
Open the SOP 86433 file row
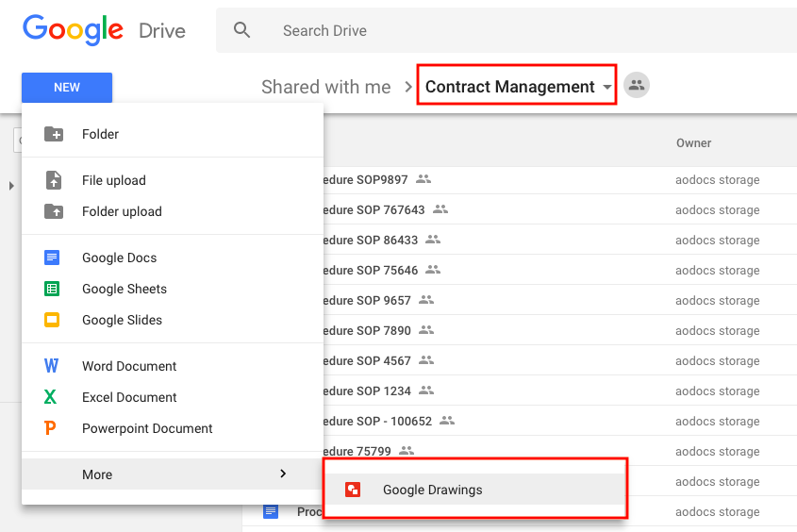560,240
